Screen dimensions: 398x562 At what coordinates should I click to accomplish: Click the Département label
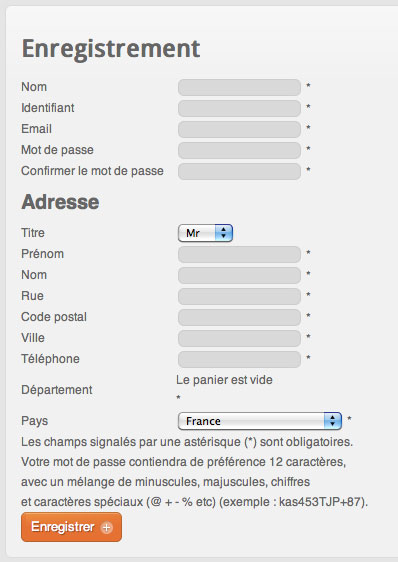[57, 390]
